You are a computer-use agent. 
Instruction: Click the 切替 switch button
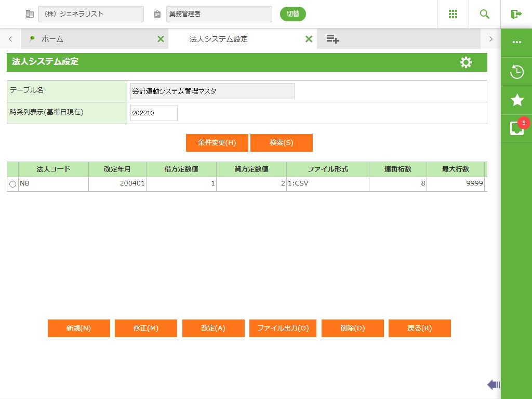coord(292,14)
